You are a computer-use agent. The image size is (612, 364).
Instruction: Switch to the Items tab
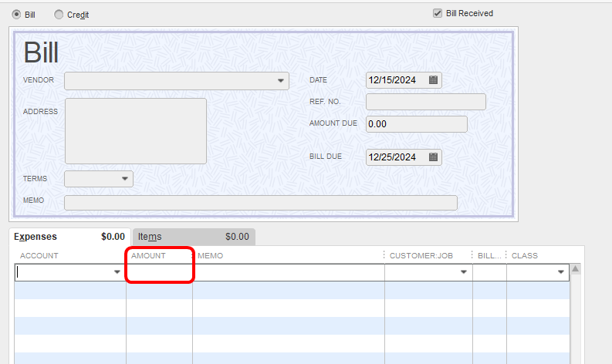194,237
